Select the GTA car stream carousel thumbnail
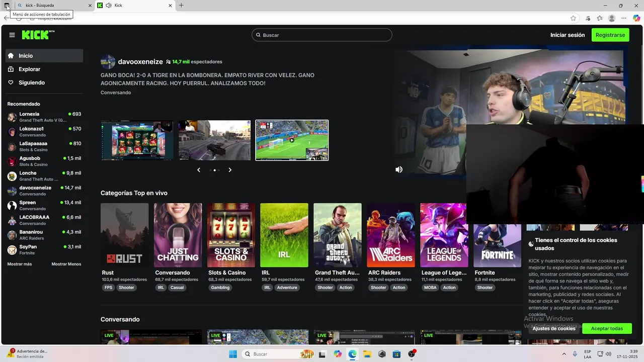This screenshot has width=644, height=362. 214,140
